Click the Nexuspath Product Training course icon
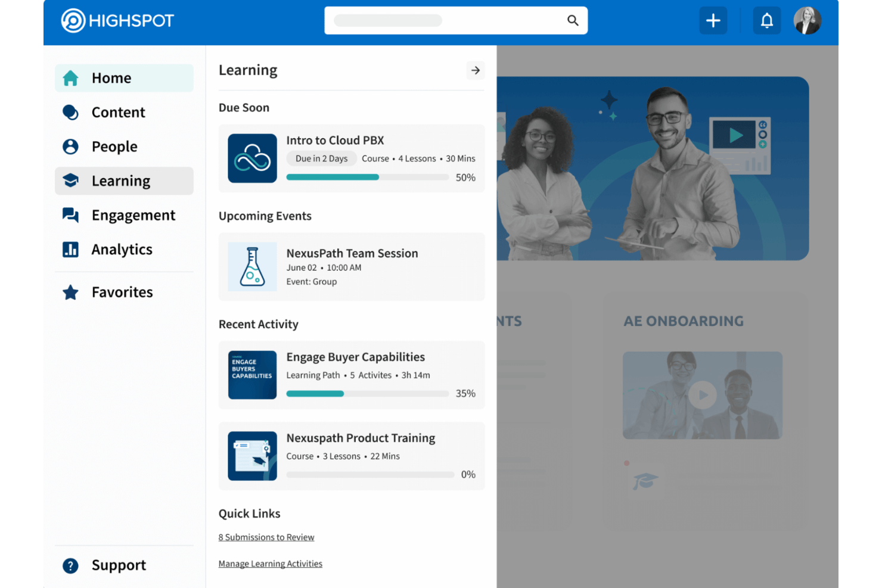This screenshot has width=882, height=588. coord(252,456)
